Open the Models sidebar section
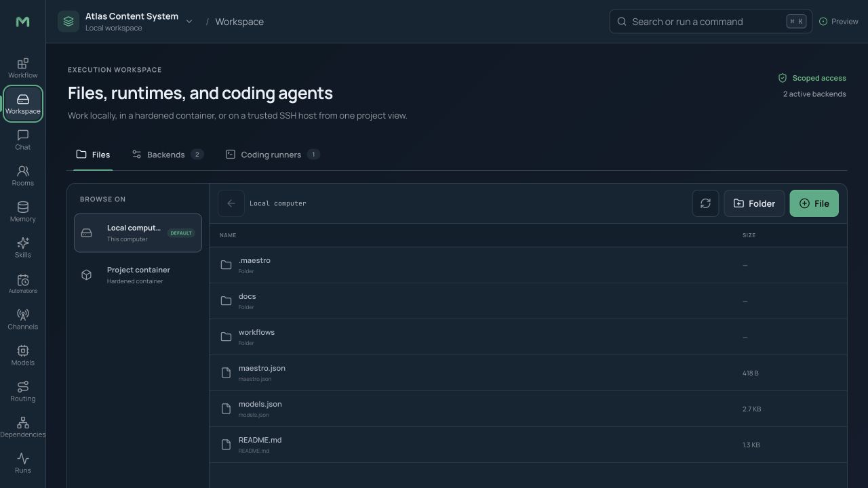Screen dimensions: 868x488 [22, 355]
